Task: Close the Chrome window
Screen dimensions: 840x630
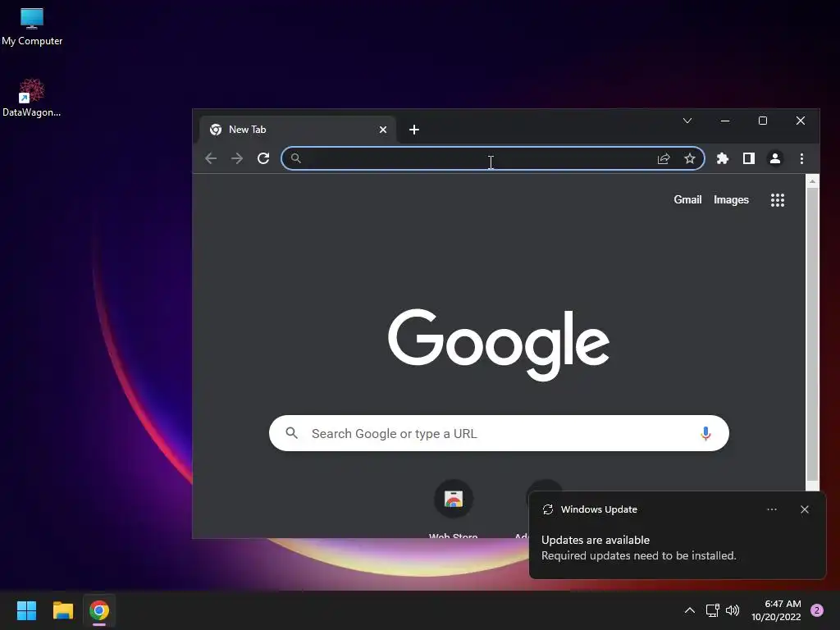Action: pyautogui.click(x=801, y=121)
